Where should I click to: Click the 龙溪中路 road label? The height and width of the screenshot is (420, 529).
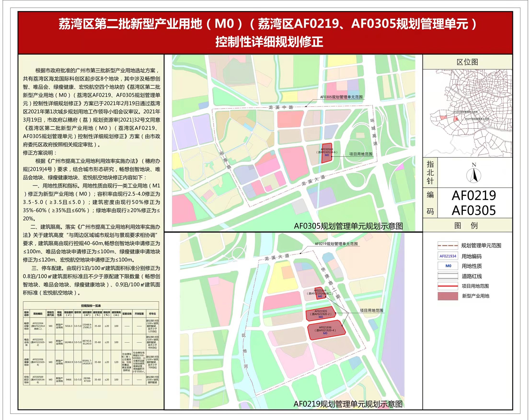point(281,107)
